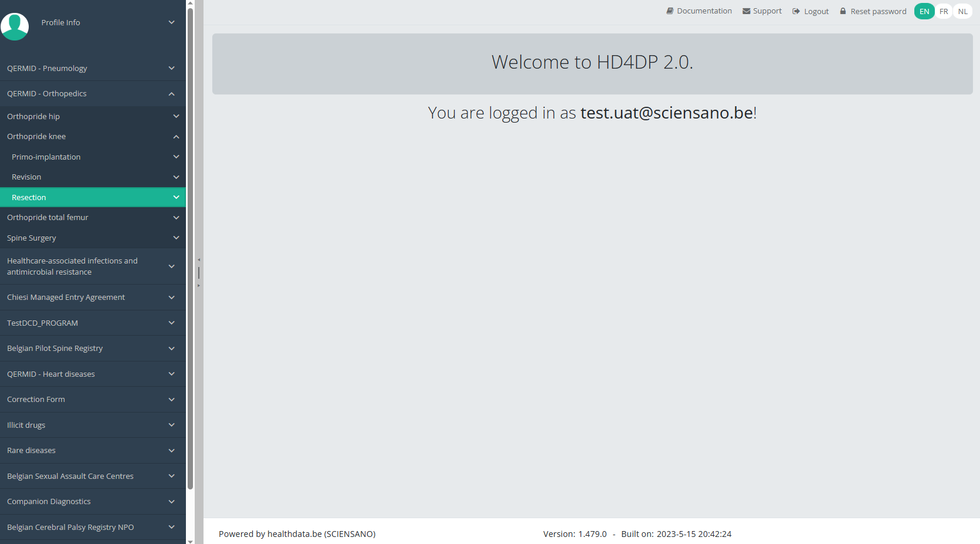
Task: Switch language to EN
Action: click(x=924, y=11)
